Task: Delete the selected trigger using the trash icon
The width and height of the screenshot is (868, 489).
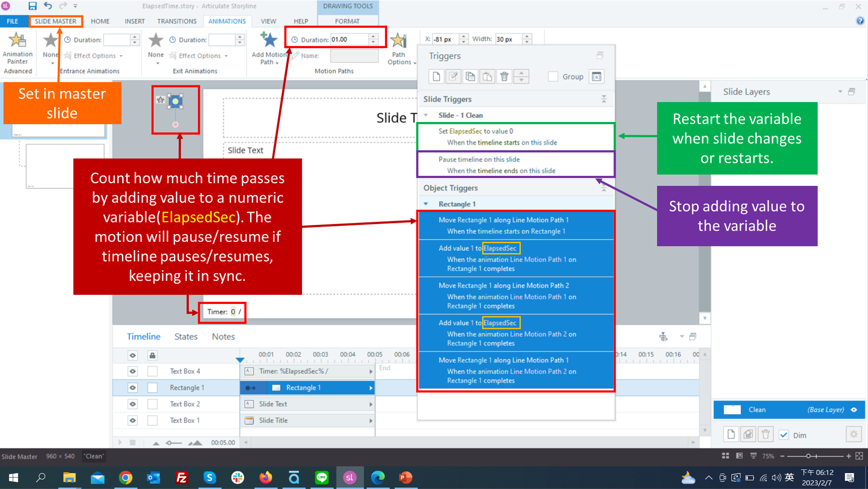Action: pyautogui.click(x=504, y=76)
